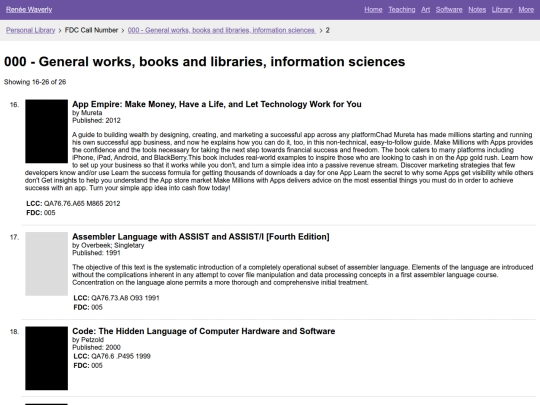Screen dimensions: 540x405
Task: Click the list number 18.
Action: 14,332
